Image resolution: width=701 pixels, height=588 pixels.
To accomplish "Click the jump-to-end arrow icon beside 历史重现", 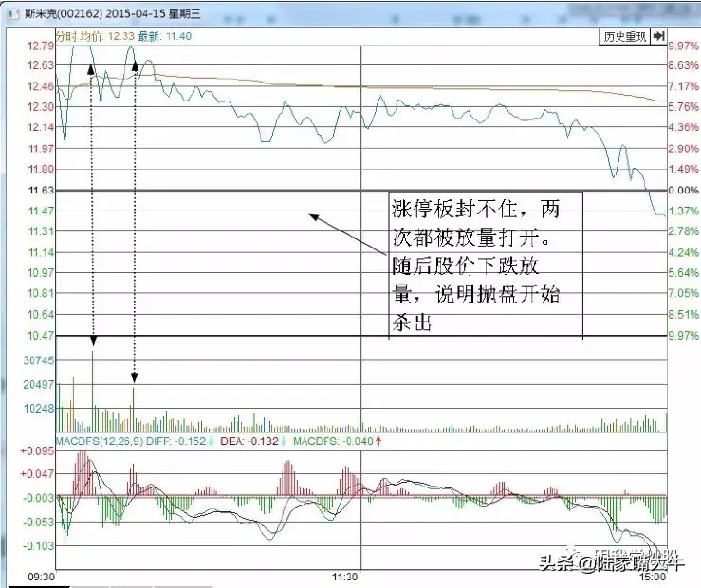I will [x=658, y=37].
